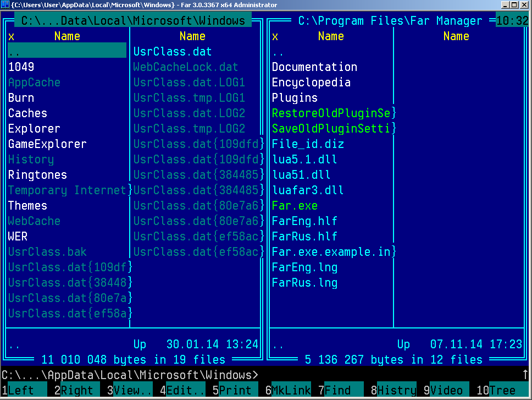Image resolution: width=532 pixels, height=400 pixels.
Task: Click the 7Find function key
Action: (341, 391)
